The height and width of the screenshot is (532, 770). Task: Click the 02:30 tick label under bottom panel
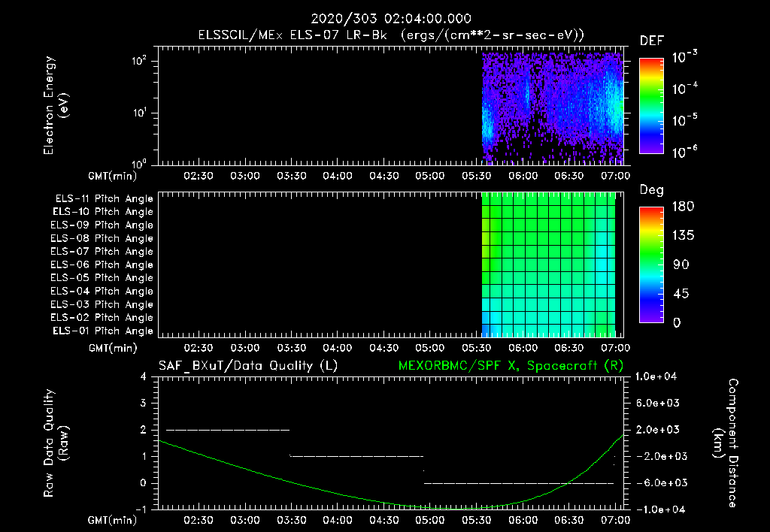tap(199, 520)
